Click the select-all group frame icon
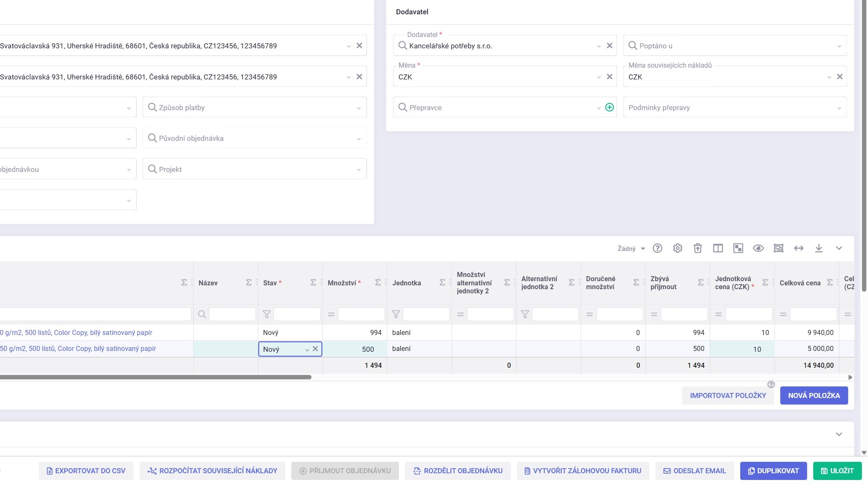Image resolution: width=868 pixels, height=485 pixels. (778, 248)
